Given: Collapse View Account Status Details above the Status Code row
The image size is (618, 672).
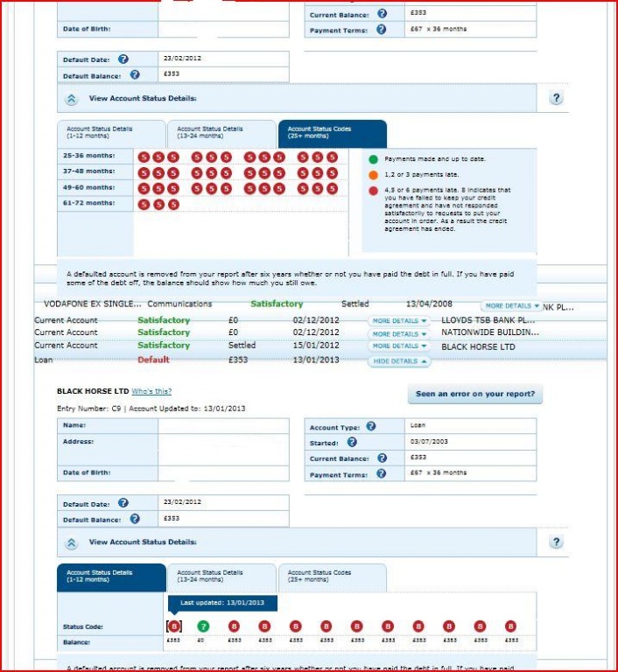Looking at the screenshot, I should [72, 543].
